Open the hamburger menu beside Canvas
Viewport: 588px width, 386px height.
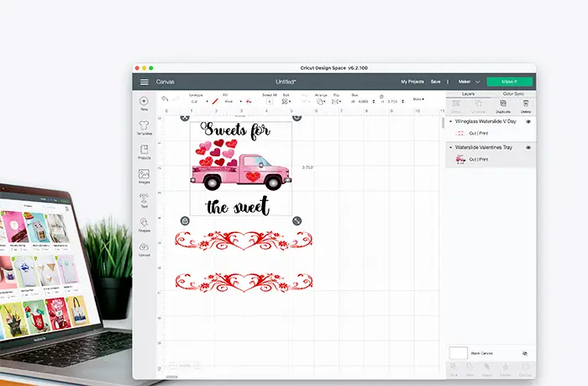144,82
